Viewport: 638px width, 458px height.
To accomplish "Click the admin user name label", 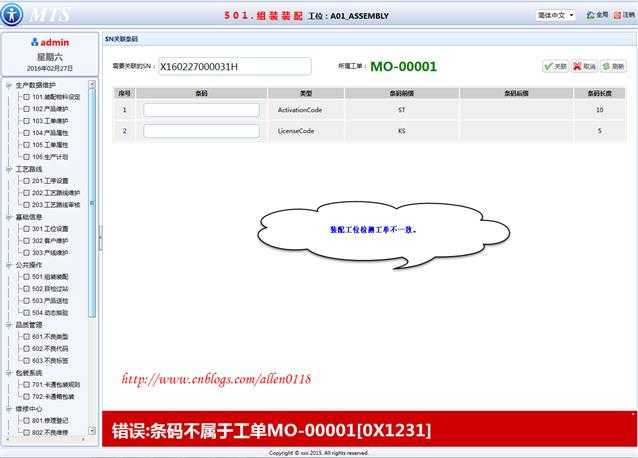I will point(55,42).
